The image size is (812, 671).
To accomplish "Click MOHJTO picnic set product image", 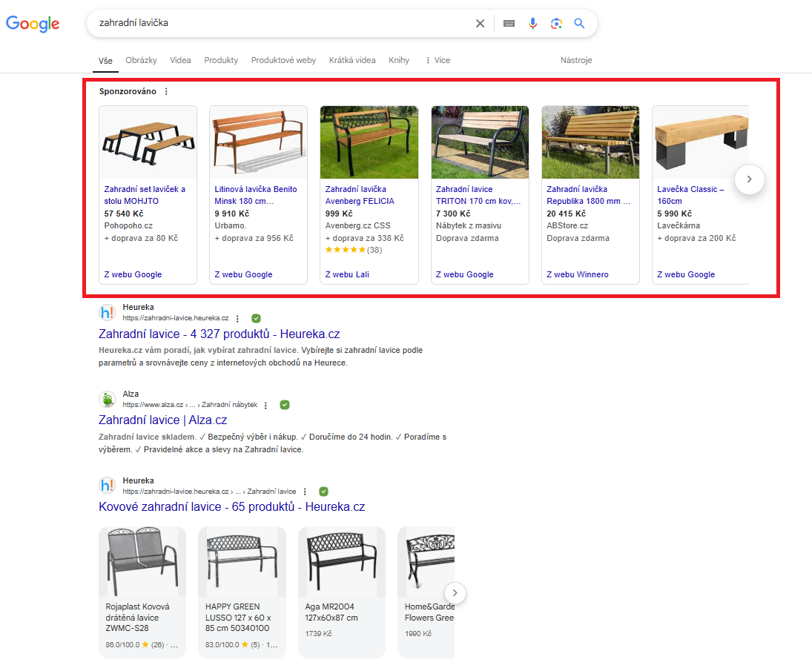I will point(148,142).
